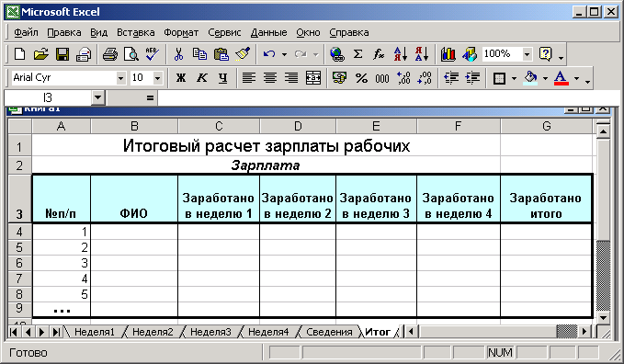Toggle bold Ж formatting

pyautogui.click(x=181, y=77)
